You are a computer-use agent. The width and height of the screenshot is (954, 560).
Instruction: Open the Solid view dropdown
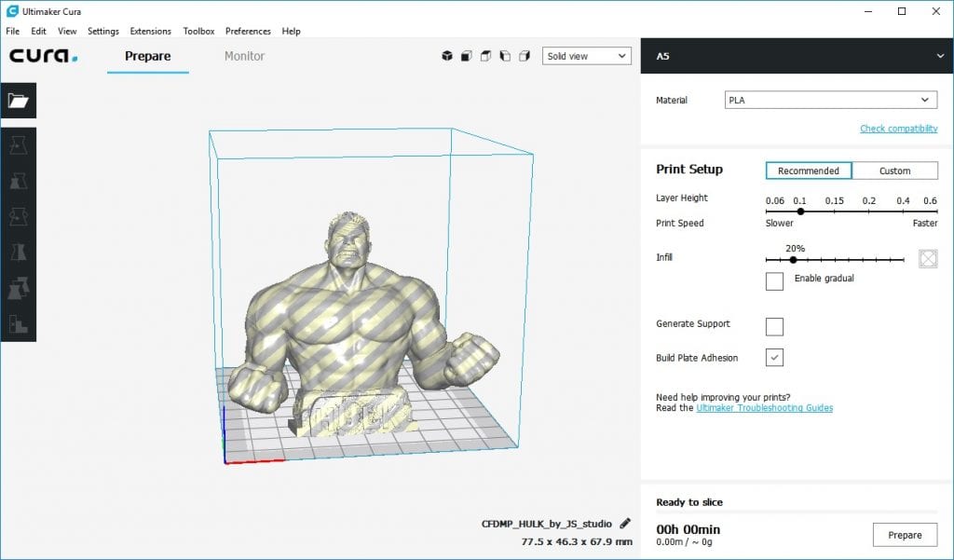click(587, 56)
